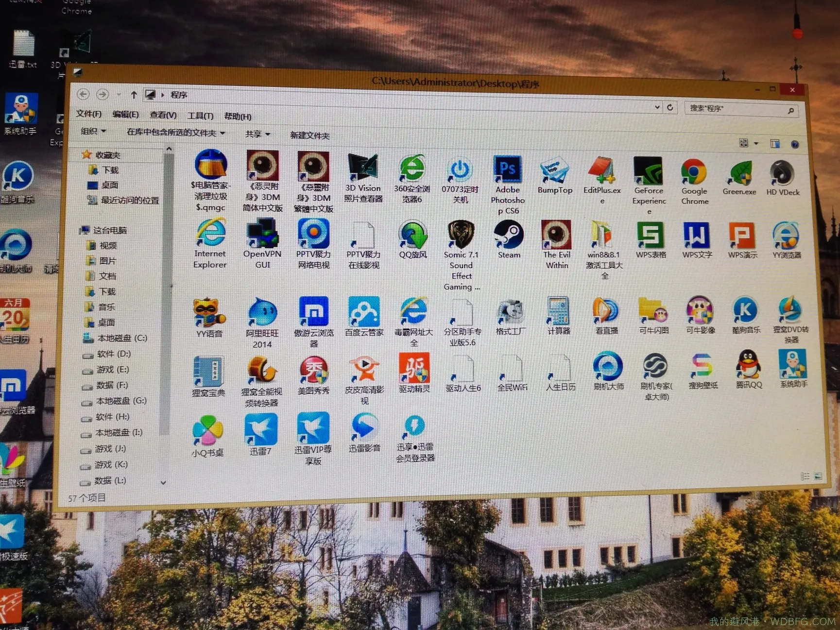Expand the 组织 dropdown
840x630 pixels.
coord(93,131)
